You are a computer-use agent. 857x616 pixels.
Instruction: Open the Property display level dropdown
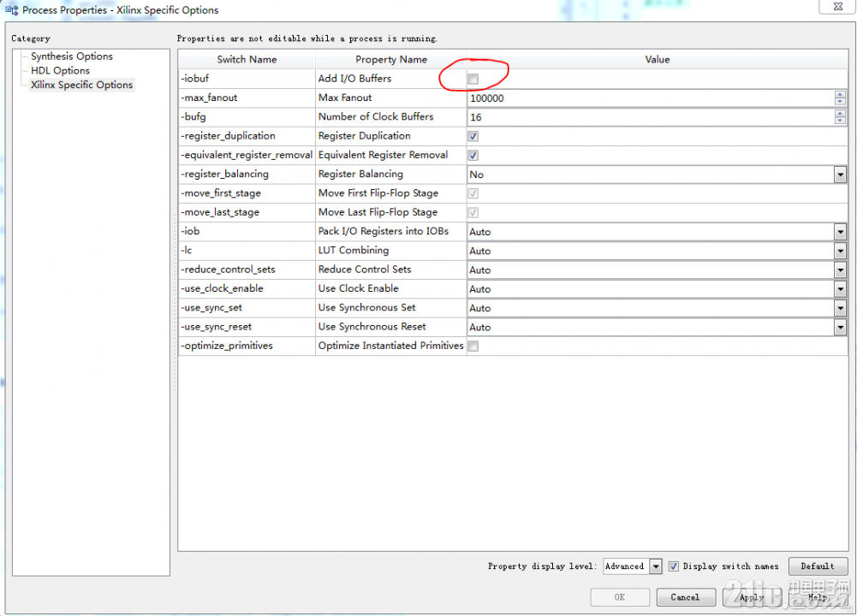tap(655, 566)
